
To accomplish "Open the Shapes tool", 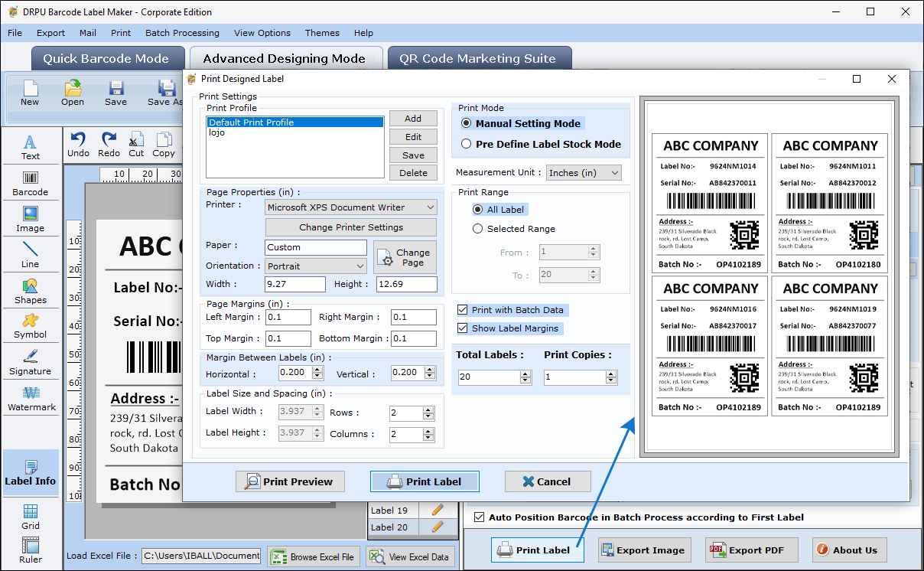I will 31,291.
